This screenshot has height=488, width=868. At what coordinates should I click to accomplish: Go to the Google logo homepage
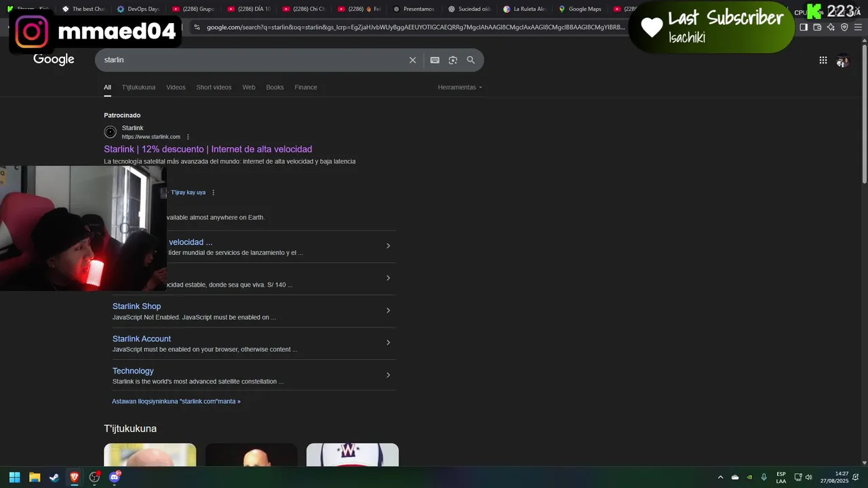(x=54, y=60)
